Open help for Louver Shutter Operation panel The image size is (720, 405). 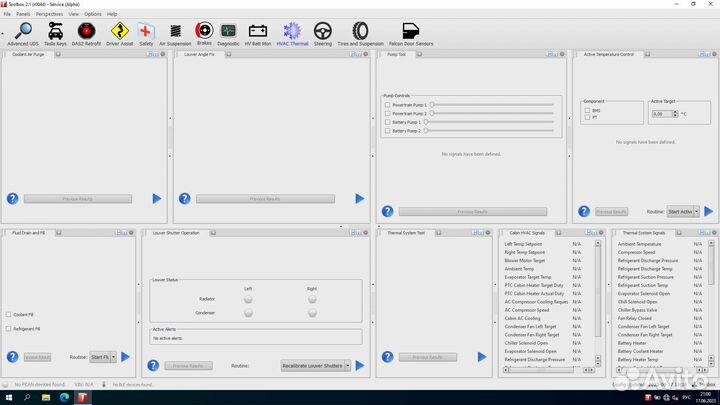(x=153, y=366)
